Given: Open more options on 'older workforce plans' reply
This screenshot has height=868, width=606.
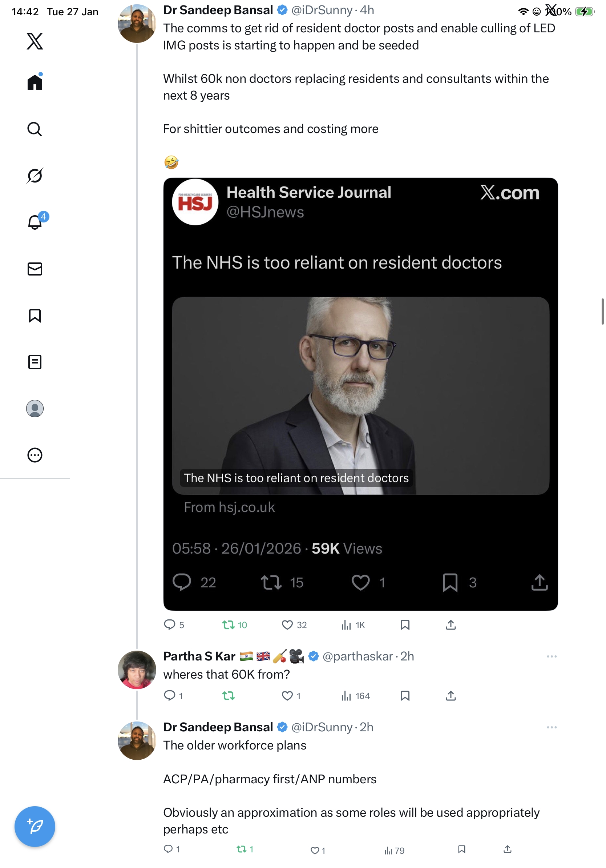Looking at the screenshot, I should (x=552, y=727).
